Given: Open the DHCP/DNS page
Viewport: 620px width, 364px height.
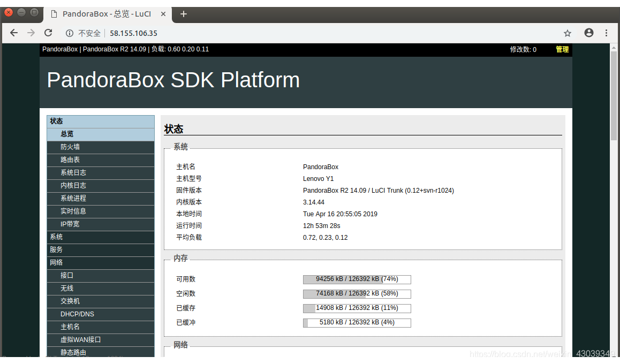Looking at the screenshot, I should point(101,314).
